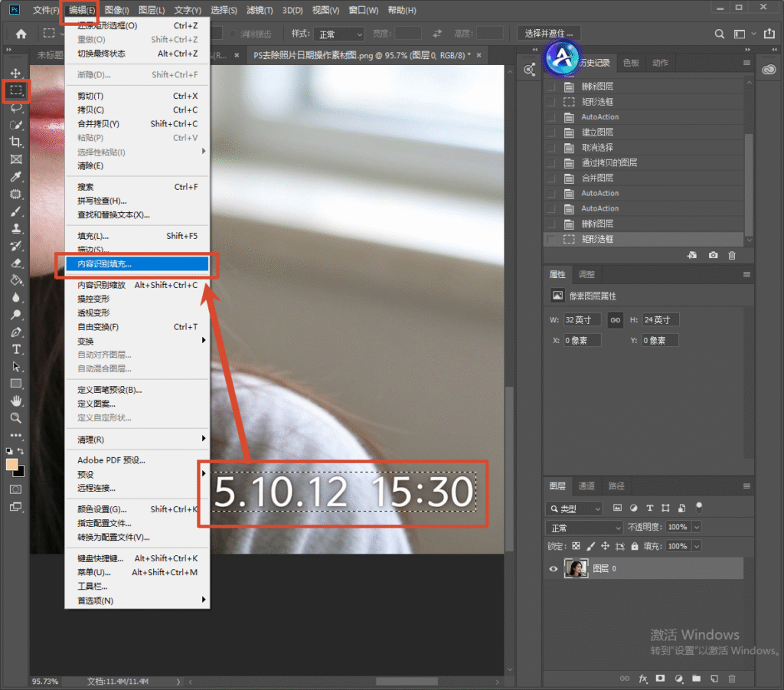Open the search icon in options bar
This screenshot has width=784, height=690.
(719, 34)
